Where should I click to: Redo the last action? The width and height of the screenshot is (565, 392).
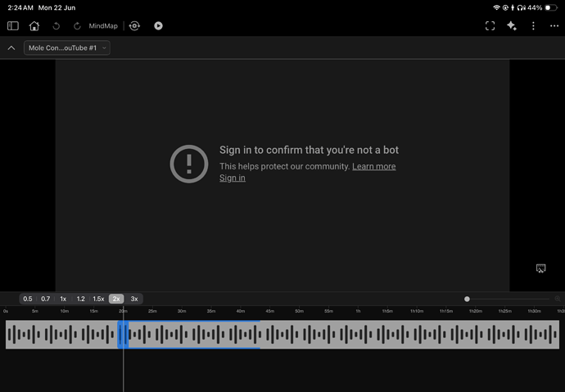[77, 26]
